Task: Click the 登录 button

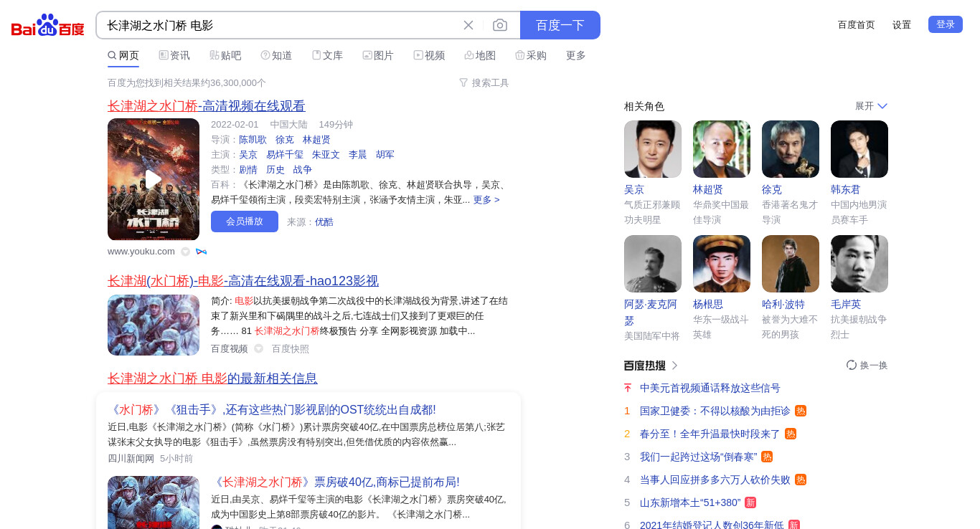Action: tap(946, 24)
